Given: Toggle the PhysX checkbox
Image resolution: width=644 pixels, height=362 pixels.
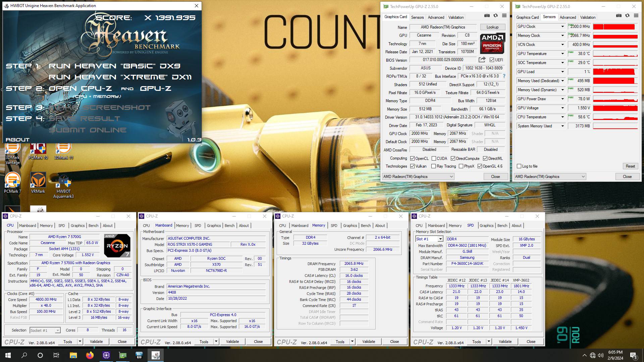Looking at the screenshot, I should [461, 166].
